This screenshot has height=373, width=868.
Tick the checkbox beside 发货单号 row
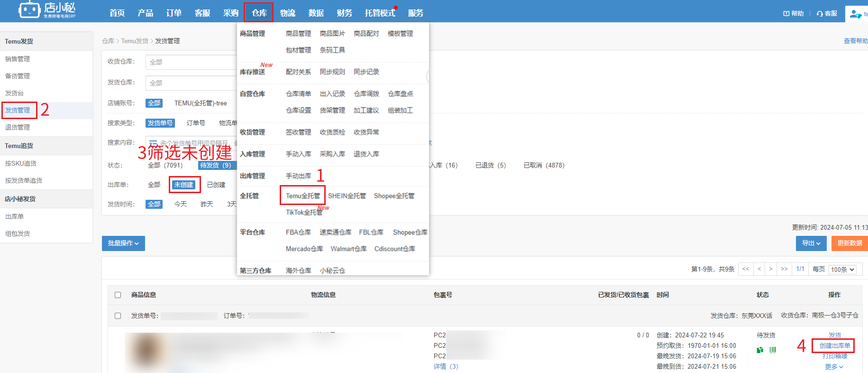click(118, 316)
